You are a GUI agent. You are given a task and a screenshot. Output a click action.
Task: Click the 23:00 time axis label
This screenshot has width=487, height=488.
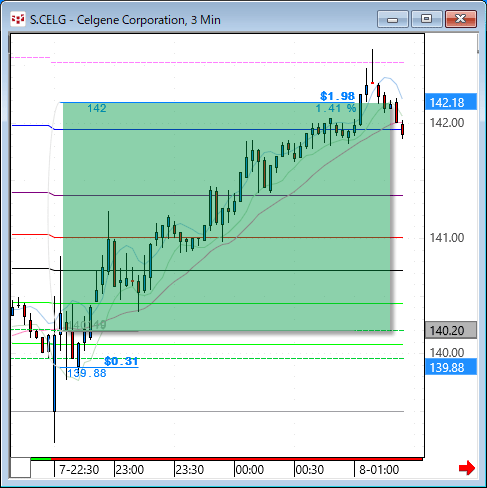click(x=130, y=470)
